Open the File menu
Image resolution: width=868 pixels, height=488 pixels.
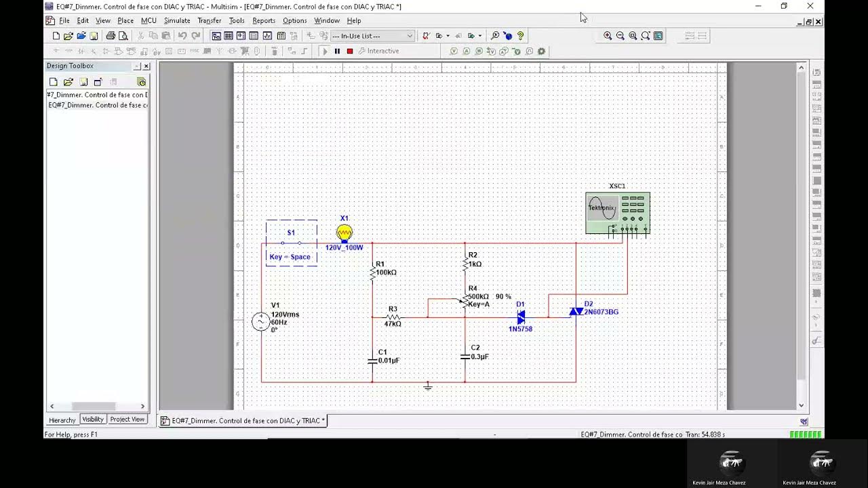coord(64,21)
